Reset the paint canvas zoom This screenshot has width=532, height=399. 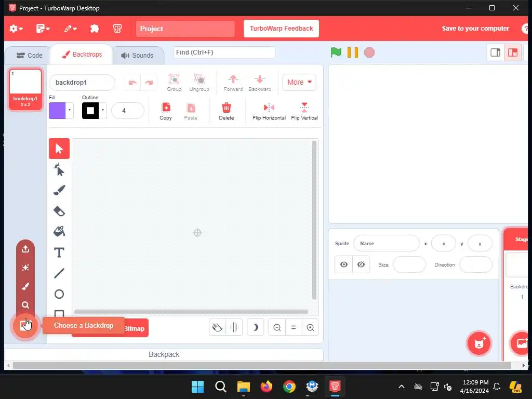(294, 327)
